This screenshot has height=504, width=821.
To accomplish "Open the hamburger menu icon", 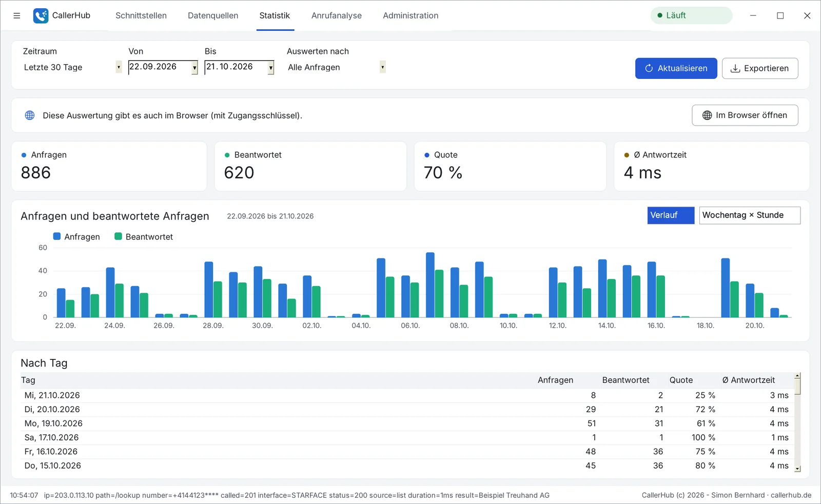I will 17,15.
